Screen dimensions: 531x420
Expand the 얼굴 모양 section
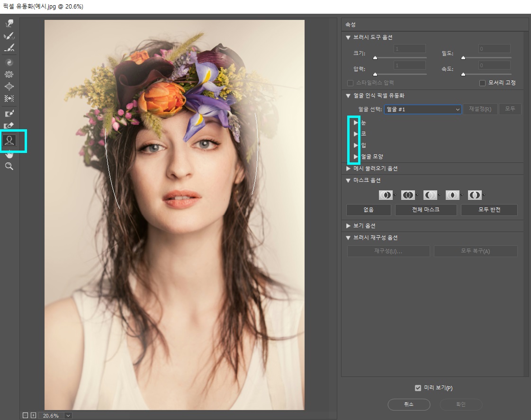356,156
